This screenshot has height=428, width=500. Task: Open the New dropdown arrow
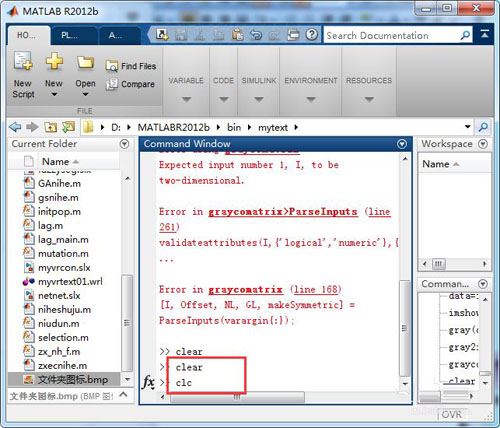tap(54, 94)
